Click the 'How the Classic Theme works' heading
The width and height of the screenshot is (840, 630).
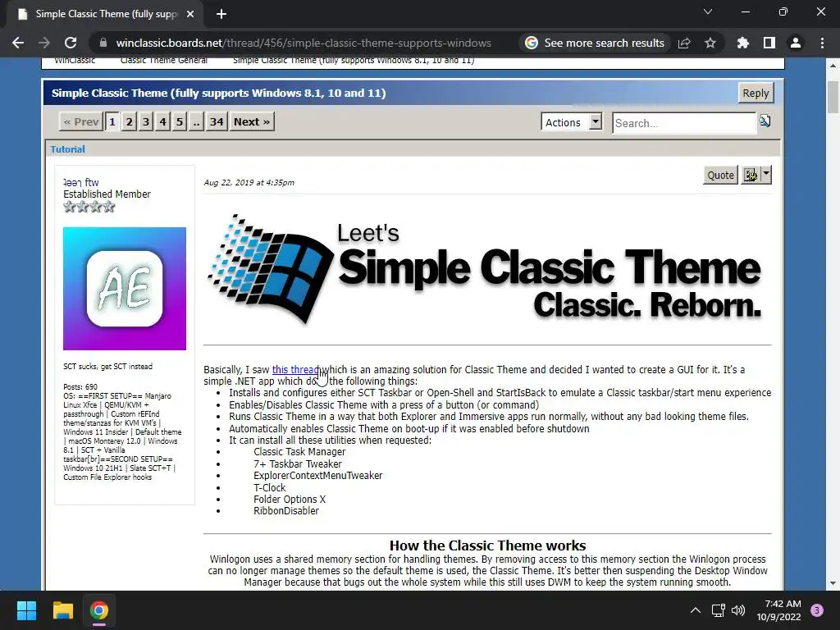coord(487,546)
